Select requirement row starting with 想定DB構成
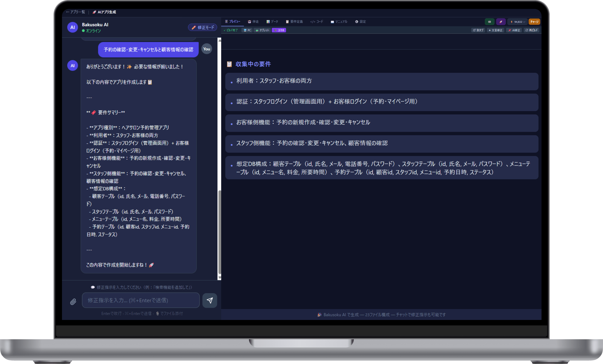 382,167
